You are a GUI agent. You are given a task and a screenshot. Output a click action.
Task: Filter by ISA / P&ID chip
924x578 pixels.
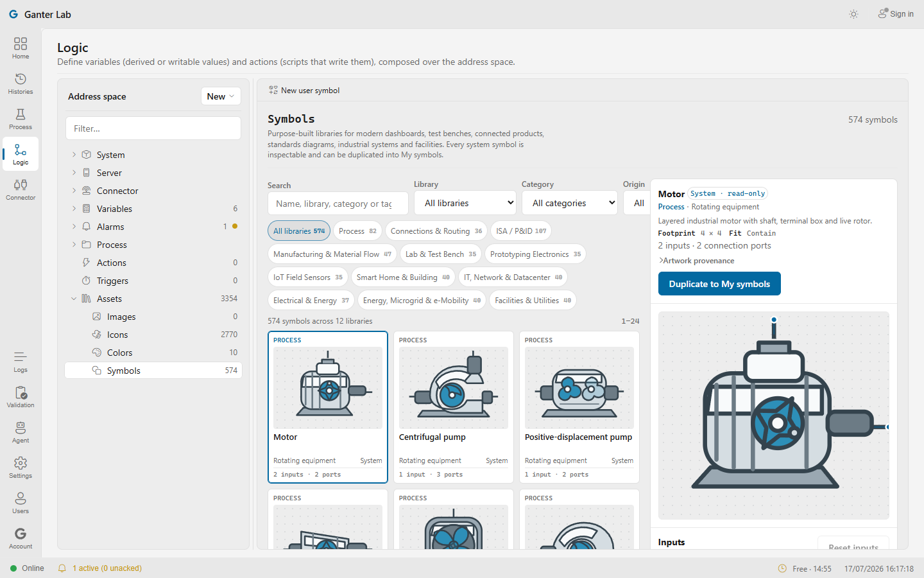pos(521,231)
